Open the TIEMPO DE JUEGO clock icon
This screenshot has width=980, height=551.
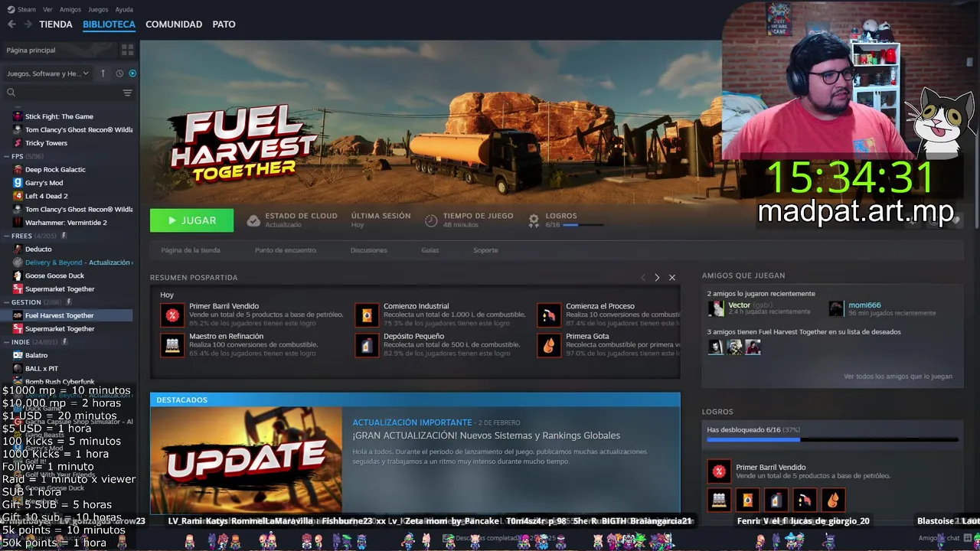click(431, 220)
